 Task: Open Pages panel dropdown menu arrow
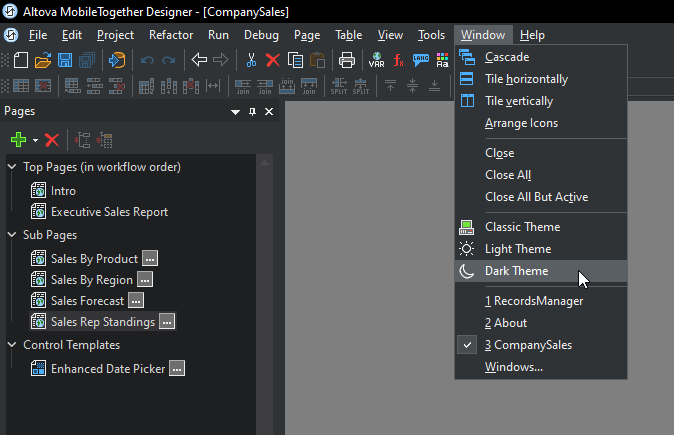tap(235, 112)
